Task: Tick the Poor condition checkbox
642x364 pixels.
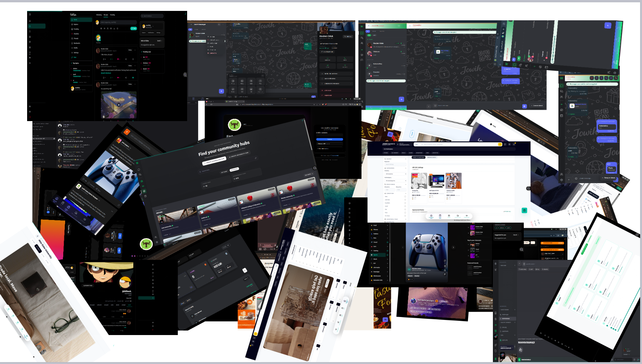Action: point(405,212)
